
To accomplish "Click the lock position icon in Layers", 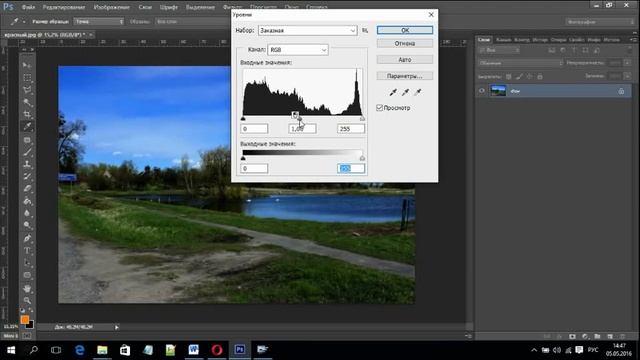I will pos(529,76).
